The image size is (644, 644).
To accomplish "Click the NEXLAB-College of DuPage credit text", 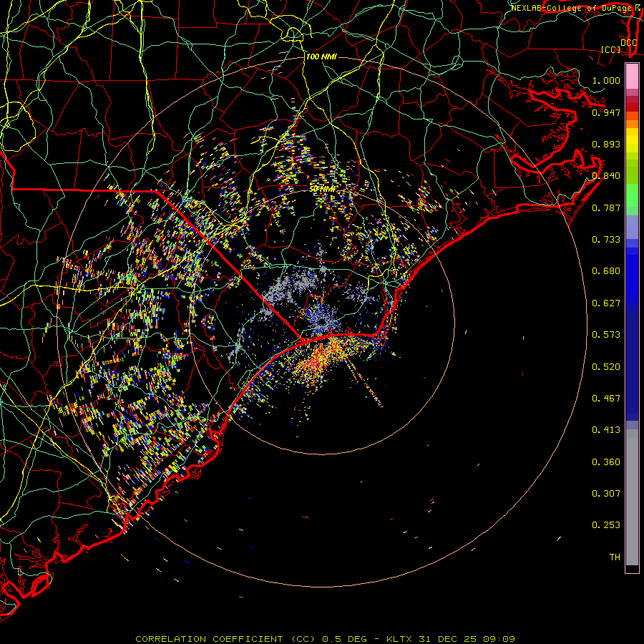I will pyautogui.click(x=572, y=8).
